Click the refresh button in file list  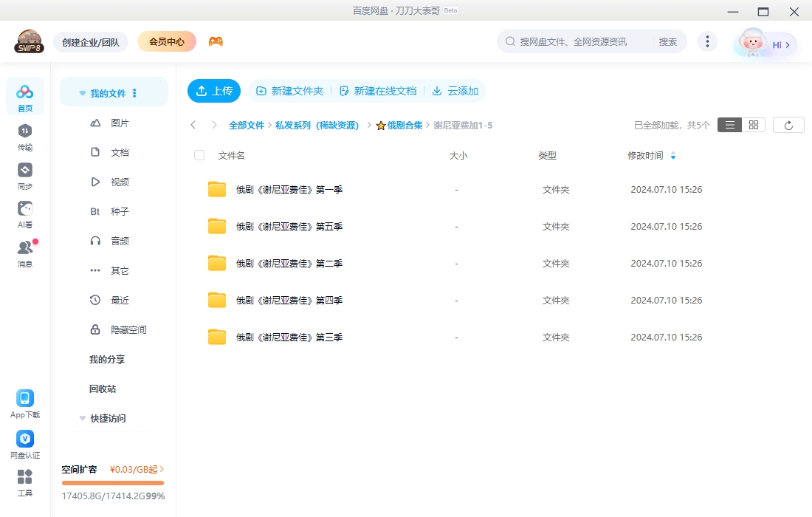click(x=788, y=125)
